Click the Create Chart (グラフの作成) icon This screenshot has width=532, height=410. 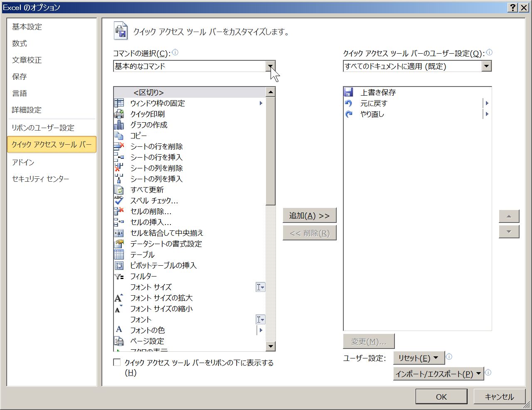coord(119,125)
